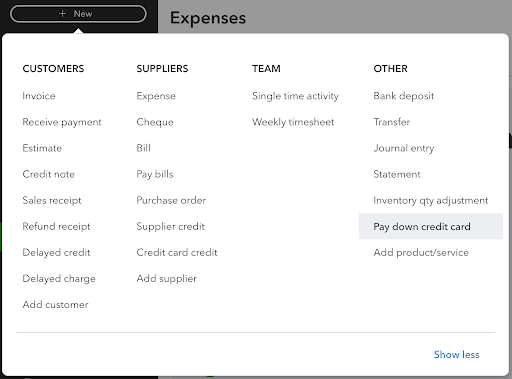
Task: Click the + New button
Action: 78,14
